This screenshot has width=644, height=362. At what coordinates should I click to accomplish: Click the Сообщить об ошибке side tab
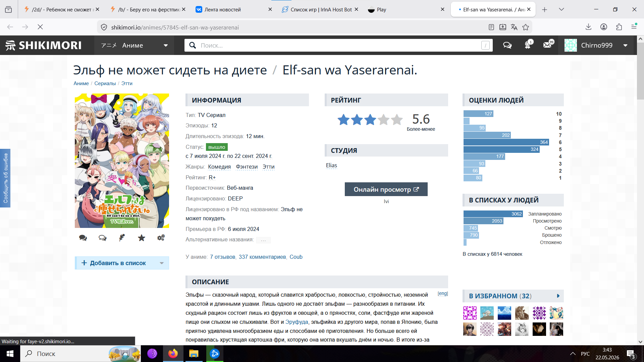tap(5, 178)
